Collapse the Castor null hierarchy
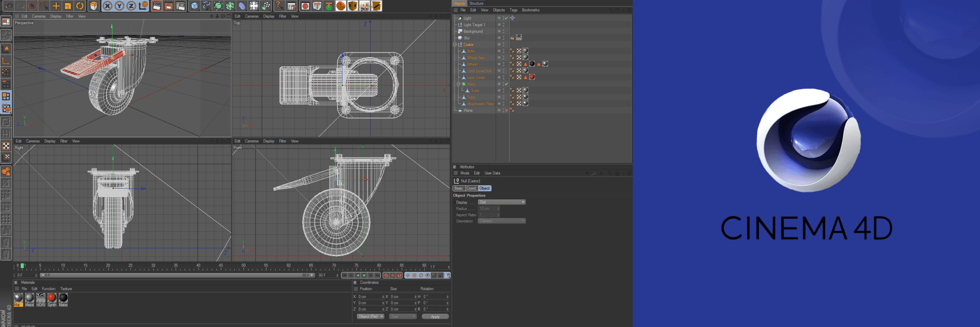 pyautogui.click(x=455, y=44)
